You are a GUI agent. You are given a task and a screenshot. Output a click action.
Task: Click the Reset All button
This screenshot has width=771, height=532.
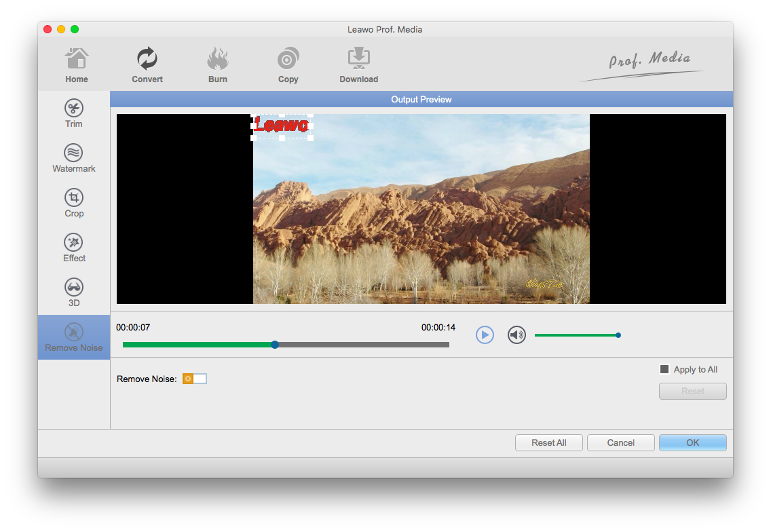click(548, 442)
